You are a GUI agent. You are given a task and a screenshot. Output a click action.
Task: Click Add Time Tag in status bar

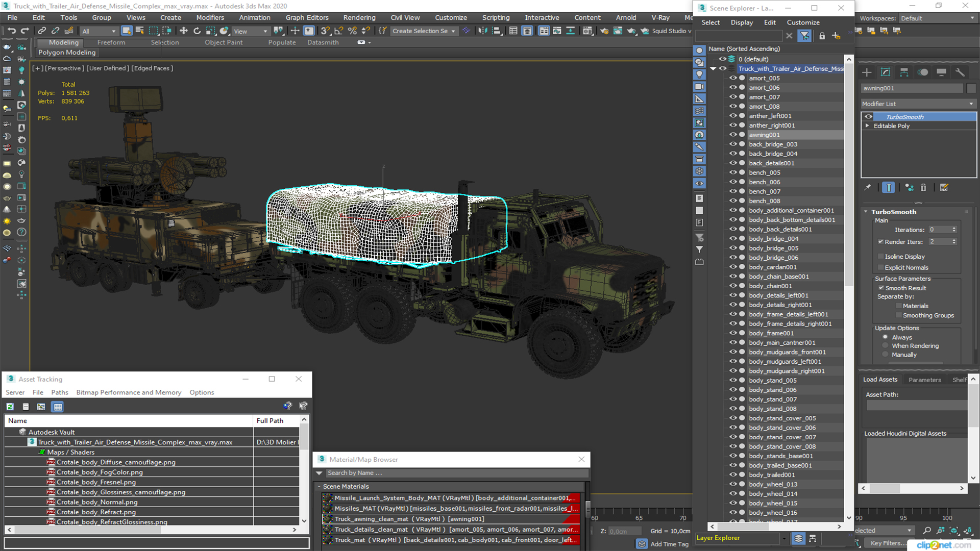[669, 544]
